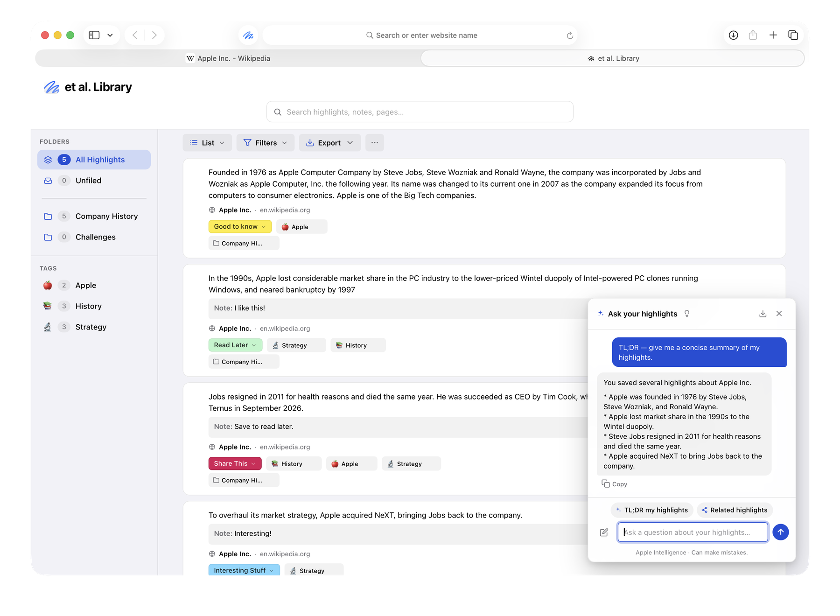Click the Company Hi... chip under Share This
Screen dimensions: 840x616
(x=244, y=480)
